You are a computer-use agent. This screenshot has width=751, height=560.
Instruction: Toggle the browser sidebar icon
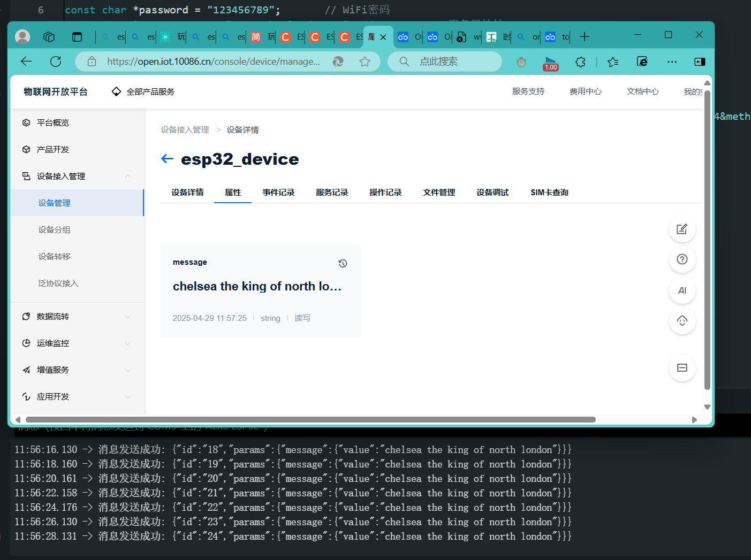click(700, 62)
